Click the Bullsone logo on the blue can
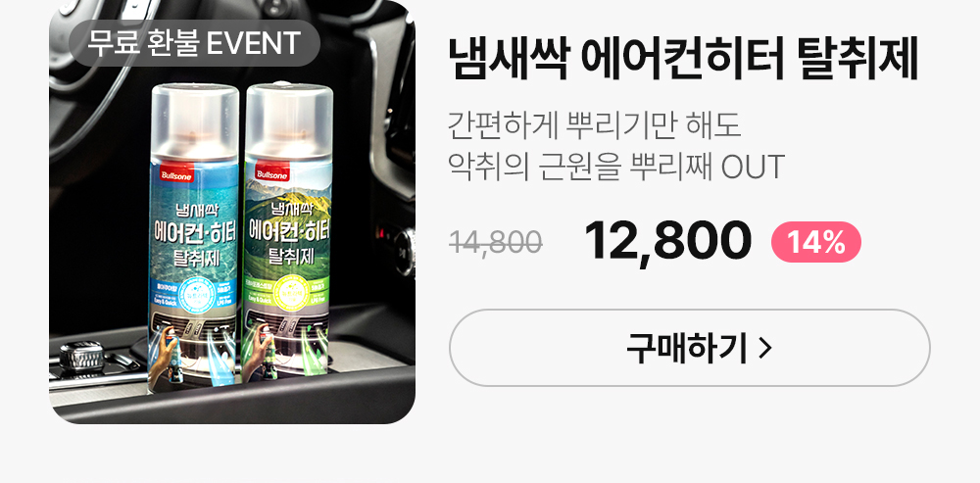Screen dimensions: 980x483 (176, 175)
